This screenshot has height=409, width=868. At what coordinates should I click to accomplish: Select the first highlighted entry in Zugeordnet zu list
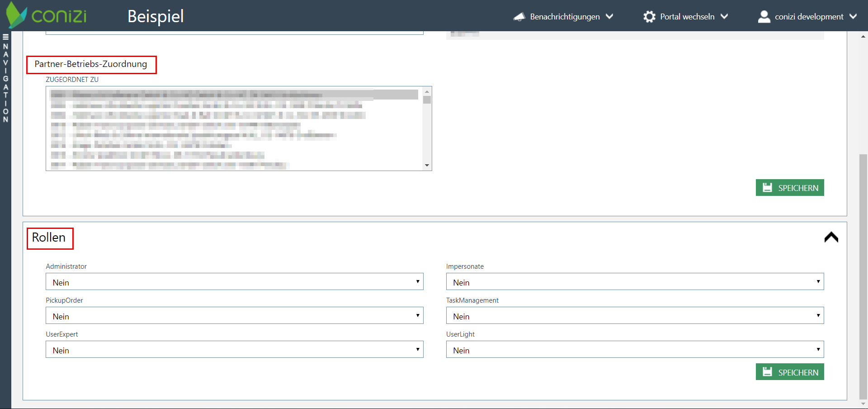(x=234, y=95)
